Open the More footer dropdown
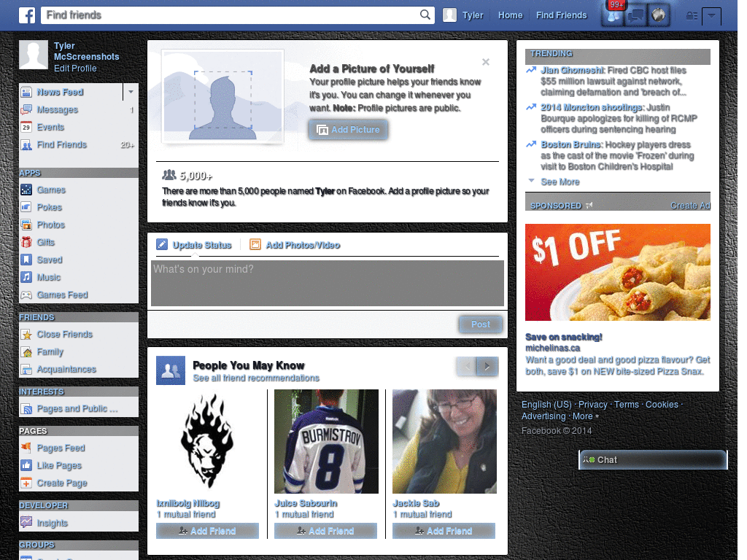Screen dimensions: 747x560 click(585, 416)
